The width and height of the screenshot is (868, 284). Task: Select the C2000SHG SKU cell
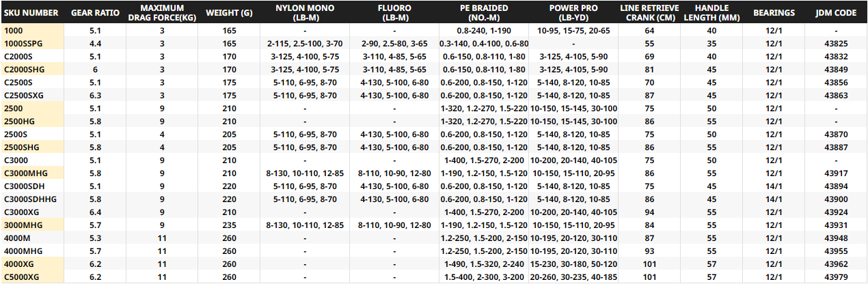25,69
